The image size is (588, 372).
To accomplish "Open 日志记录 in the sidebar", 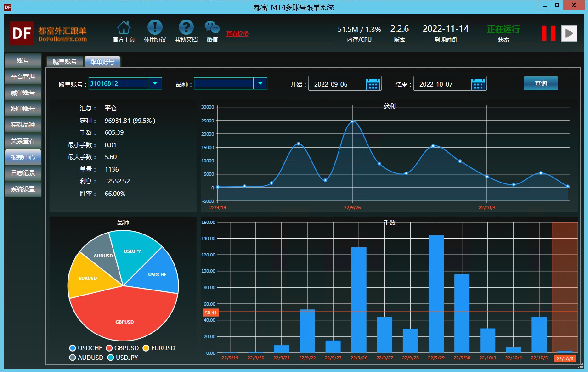I will [x=23, y=173].
